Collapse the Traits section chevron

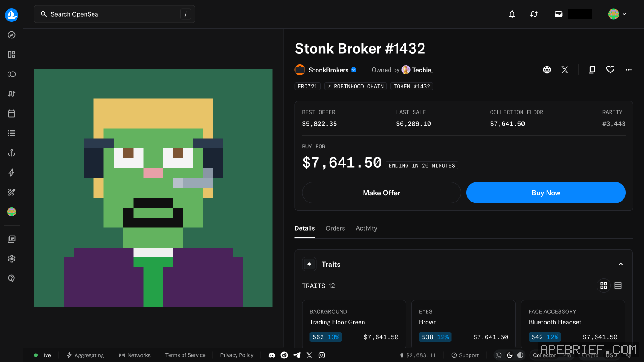click(x=621, y=264)
